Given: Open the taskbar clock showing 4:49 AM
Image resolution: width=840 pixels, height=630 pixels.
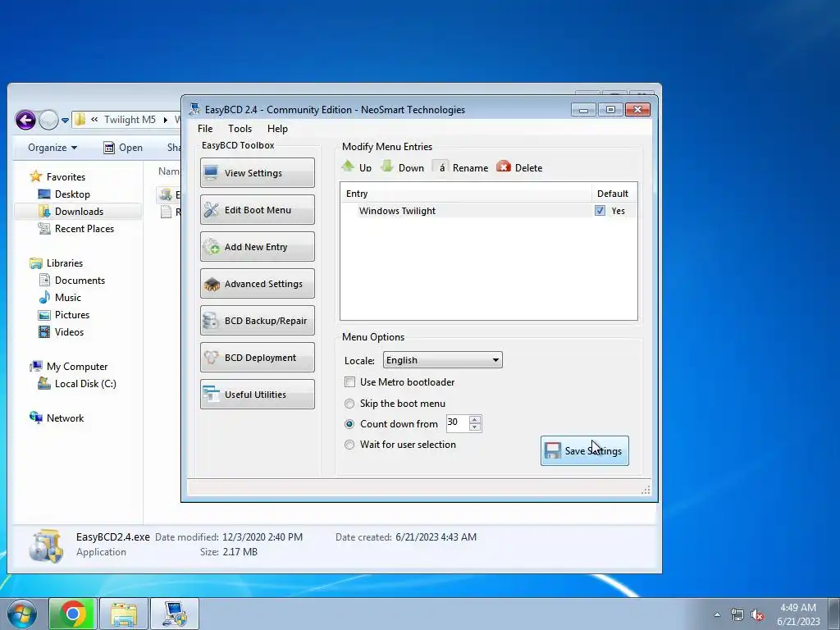Looking at the screenshot, I should click(798, 614).
